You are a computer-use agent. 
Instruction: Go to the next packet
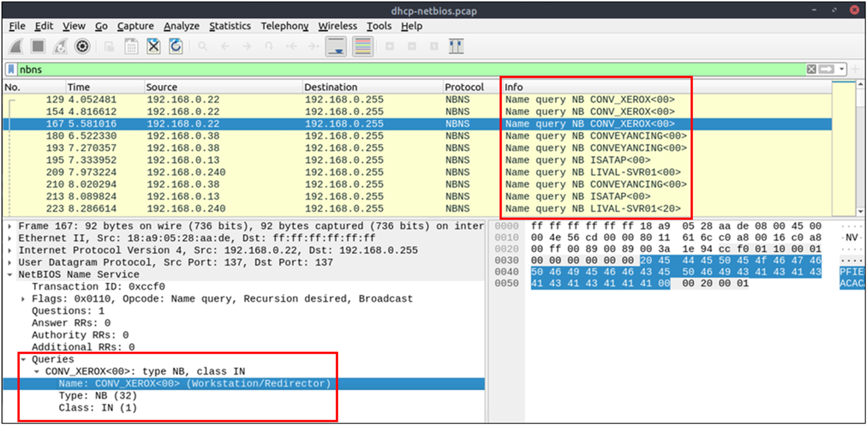click(247, 46)
